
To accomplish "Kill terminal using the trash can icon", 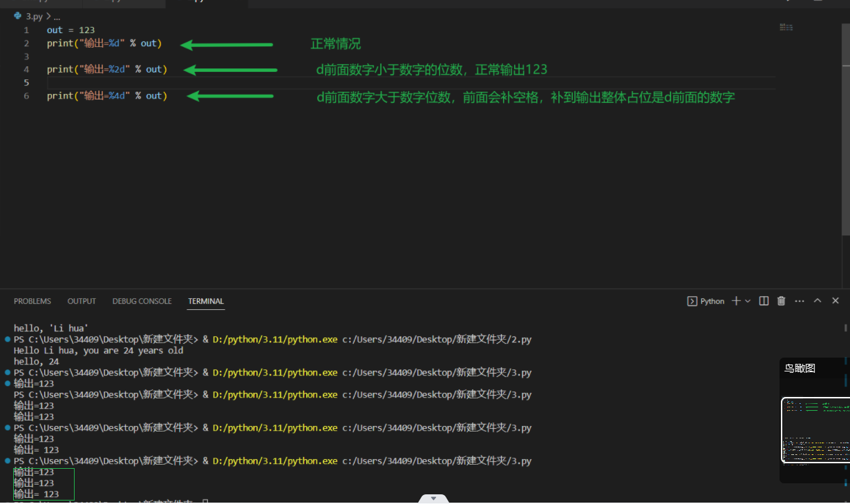I will 782,301.
